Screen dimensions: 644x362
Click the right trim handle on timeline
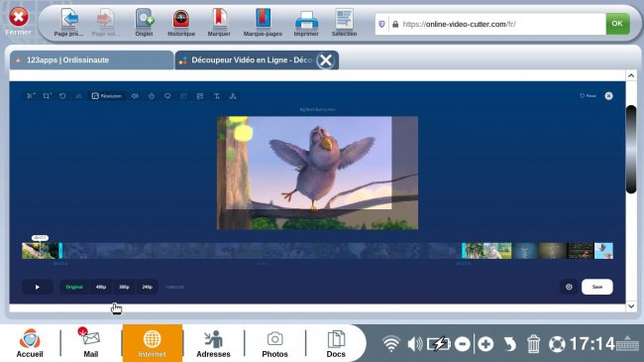464,251
